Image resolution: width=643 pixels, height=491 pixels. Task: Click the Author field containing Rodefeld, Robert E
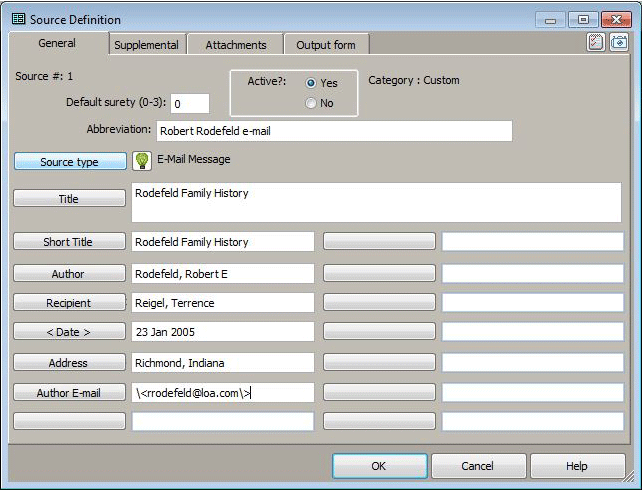coord(223,274)
